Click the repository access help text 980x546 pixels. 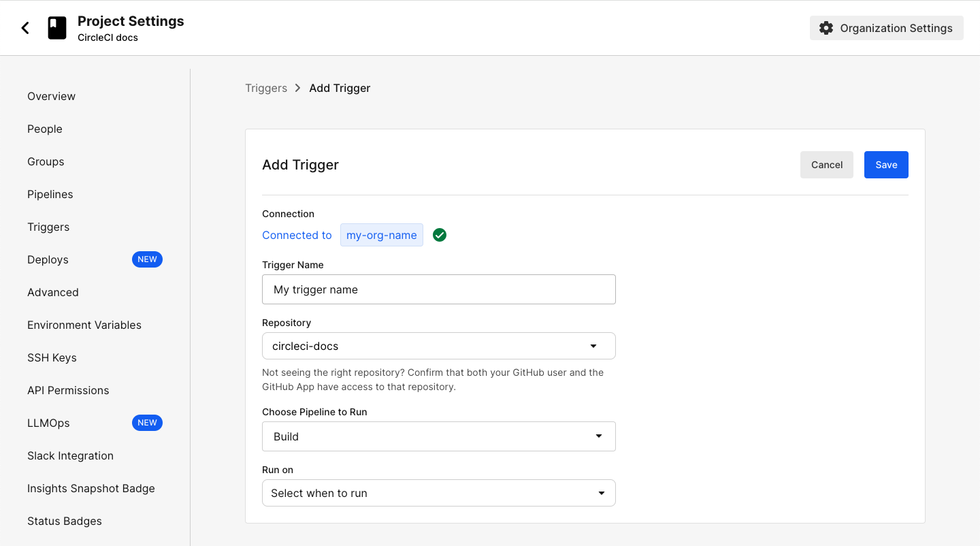point(433,380)
